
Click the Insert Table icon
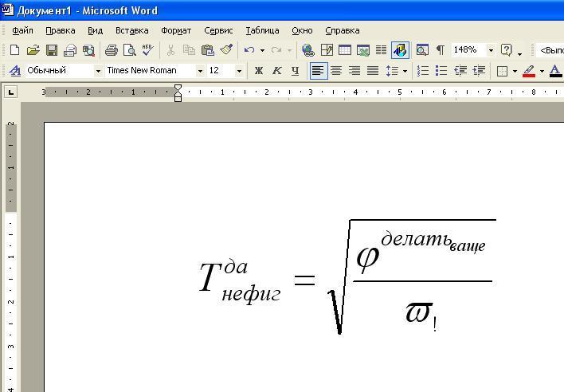(x=345, y=50)
